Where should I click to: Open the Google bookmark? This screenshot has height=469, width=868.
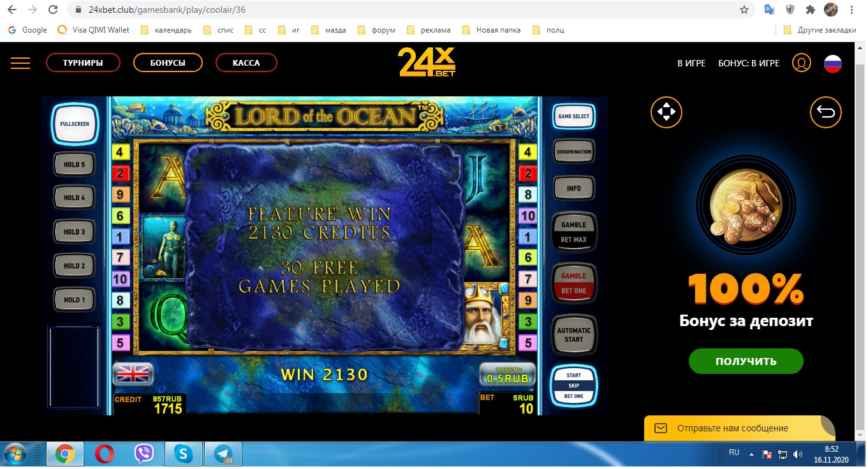(27, 30)
